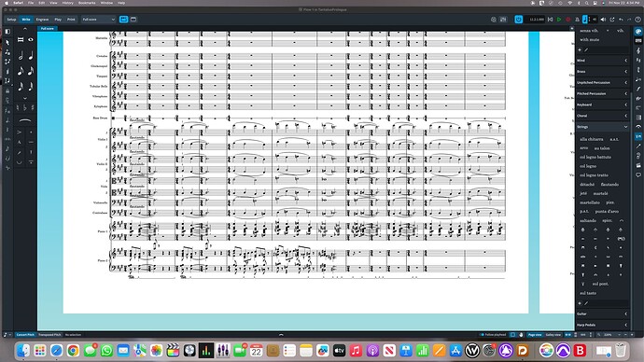Viewport: 644px width, 362px height.
Task: Toggle the show tabs view button
Action: (x=123, y=20)
